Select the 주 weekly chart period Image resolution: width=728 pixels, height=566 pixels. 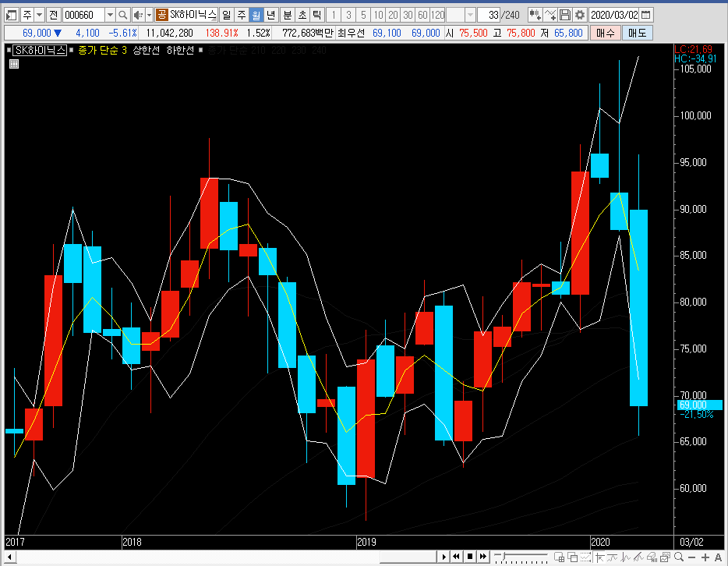(242, 16)
